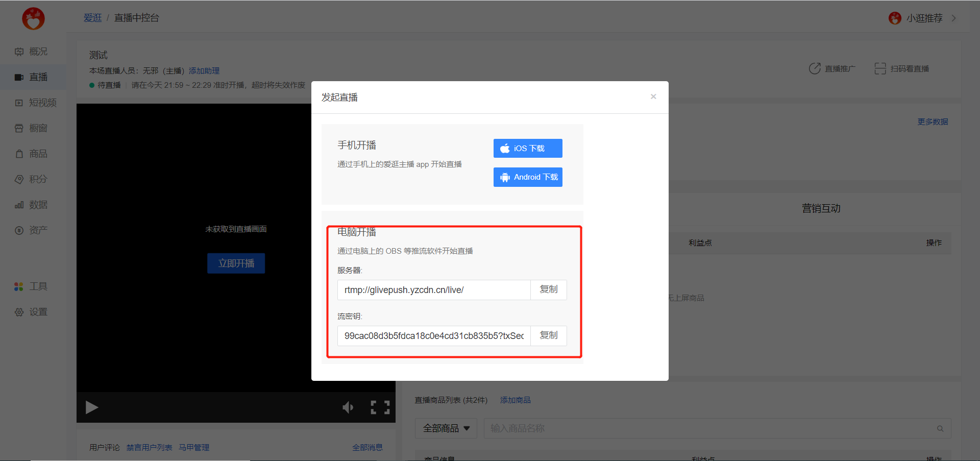Click the 直播推广 share icon
Image resolution: width=980 pixels, height=461 pixels.
pos(815,68)
